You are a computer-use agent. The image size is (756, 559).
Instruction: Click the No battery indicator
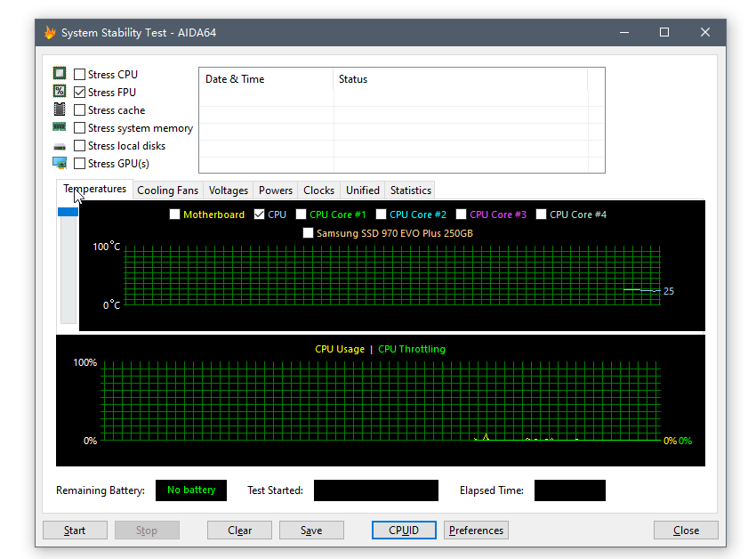191,490
